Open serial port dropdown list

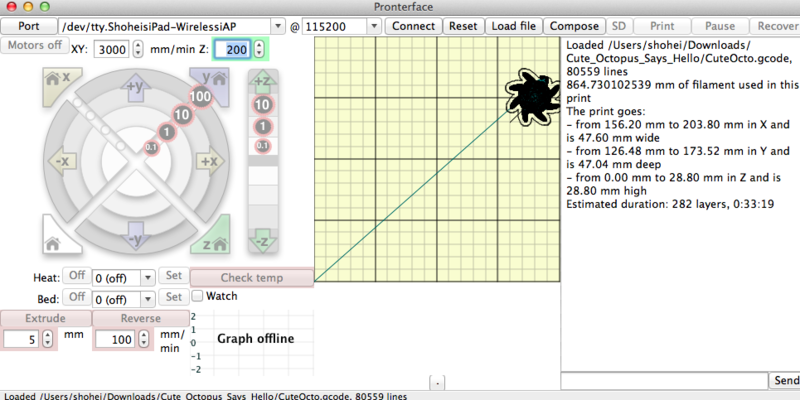coord(278,26)
